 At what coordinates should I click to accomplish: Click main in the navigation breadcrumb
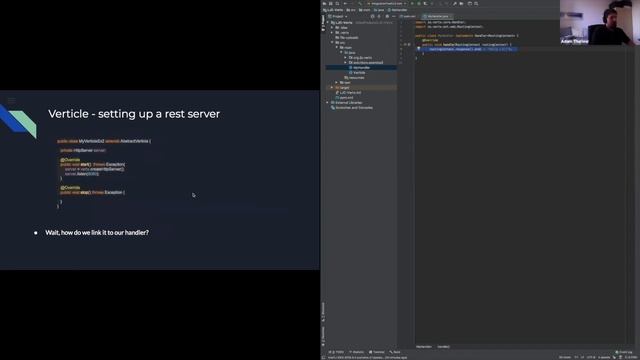tap(364, 10)
